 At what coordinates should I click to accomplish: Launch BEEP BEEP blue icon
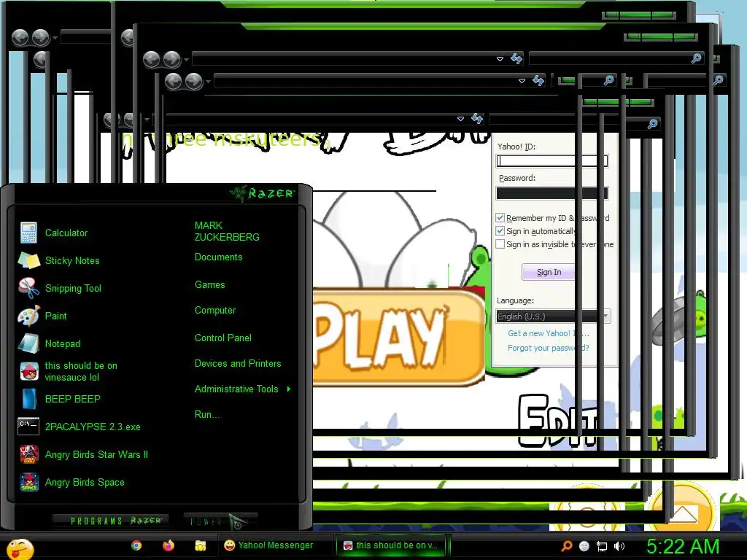(x=28, y=399)
